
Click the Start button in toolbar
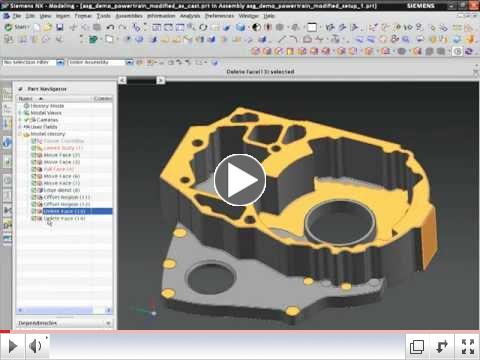[x=17, y=27]
